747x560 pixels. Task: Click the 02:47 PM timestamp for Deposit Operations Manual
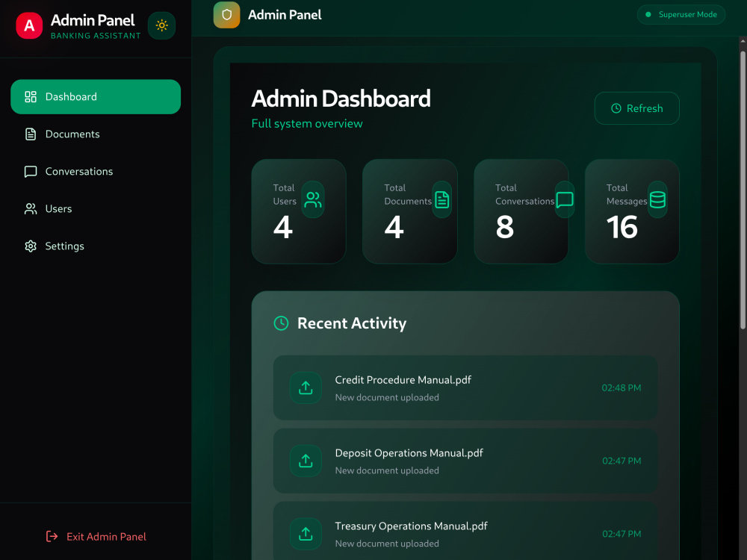(x=622, y=461)
